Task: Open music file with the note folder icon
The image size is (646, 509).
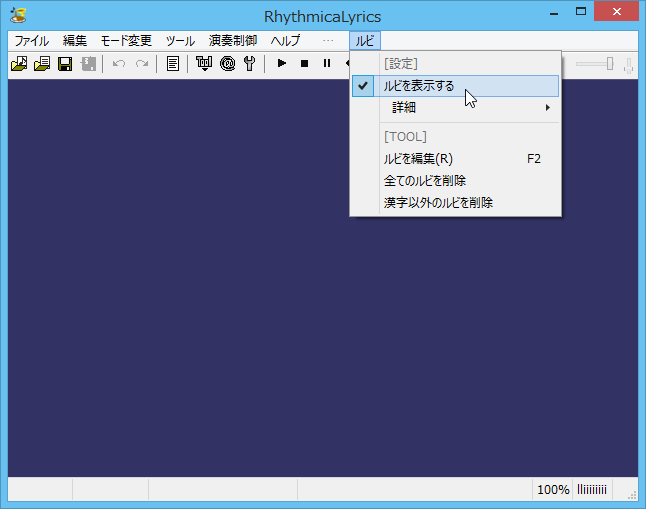Action: click(x=19, y=63)
